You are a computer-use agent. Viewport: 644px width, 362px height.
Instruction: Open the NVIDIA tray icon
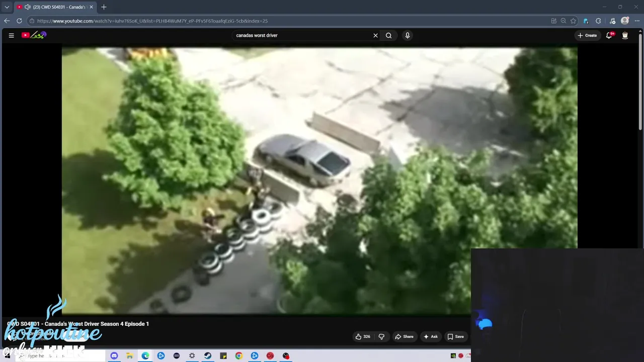tap(453, 356)
